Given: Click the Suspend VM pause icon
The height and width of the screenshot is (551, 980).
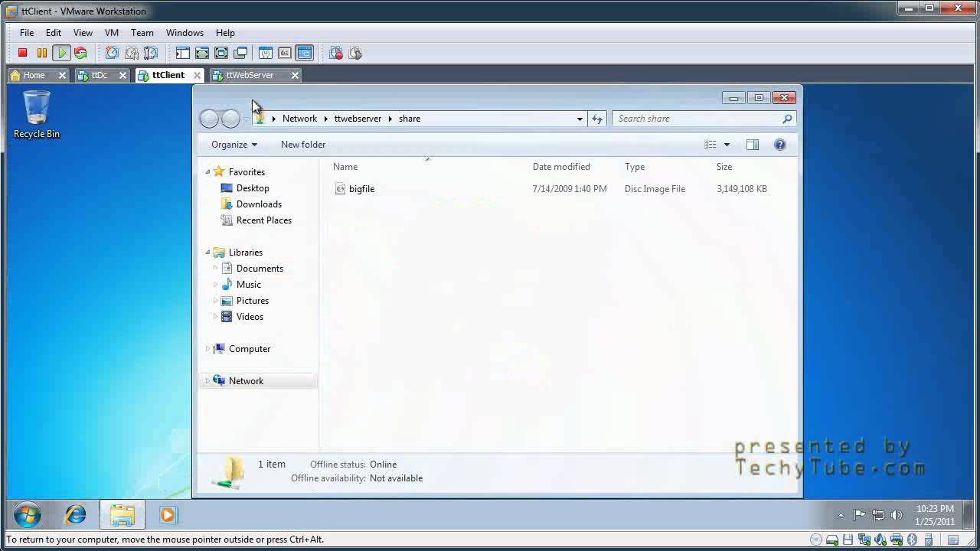Looking at the screenshot, I should pos(42,53).
